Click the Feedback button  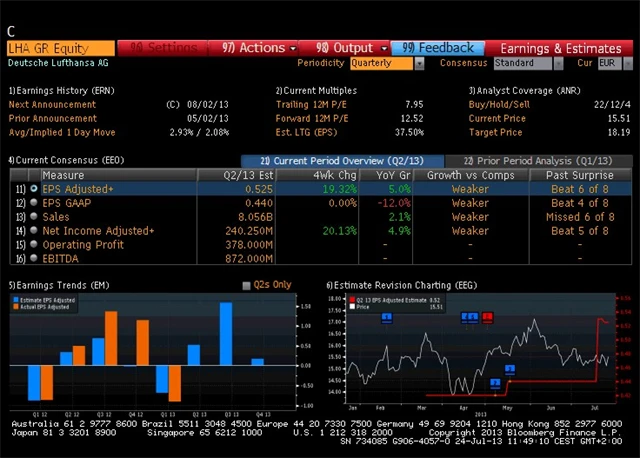438,47
